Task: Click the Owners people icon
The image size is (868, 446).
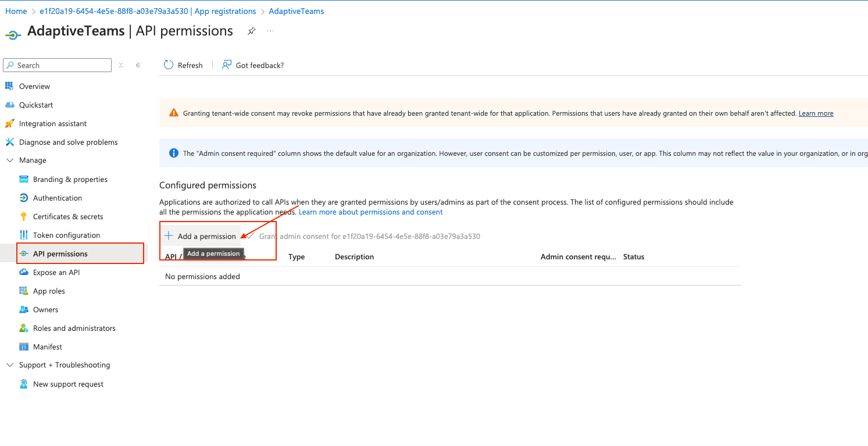Action: [24, 309]
